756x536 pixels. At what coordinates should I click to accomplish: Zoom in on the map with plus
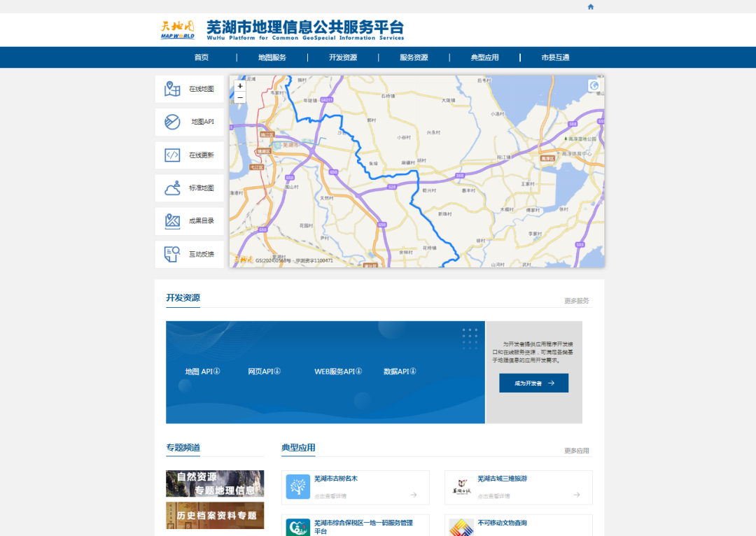tap(240, 86)
